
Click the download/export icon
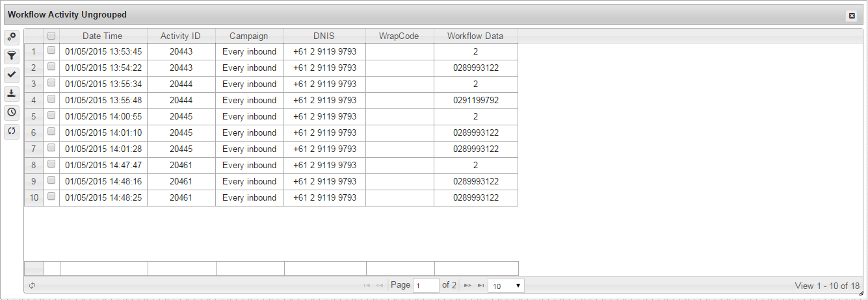(x=12, y=94)
